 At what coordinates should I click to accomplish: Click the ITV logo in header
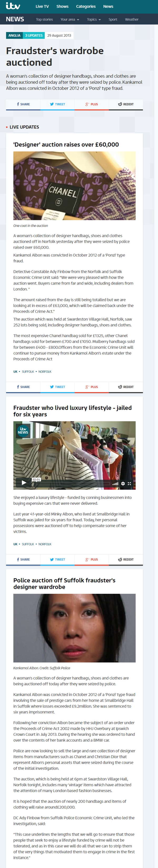click(x=13, y=6)
